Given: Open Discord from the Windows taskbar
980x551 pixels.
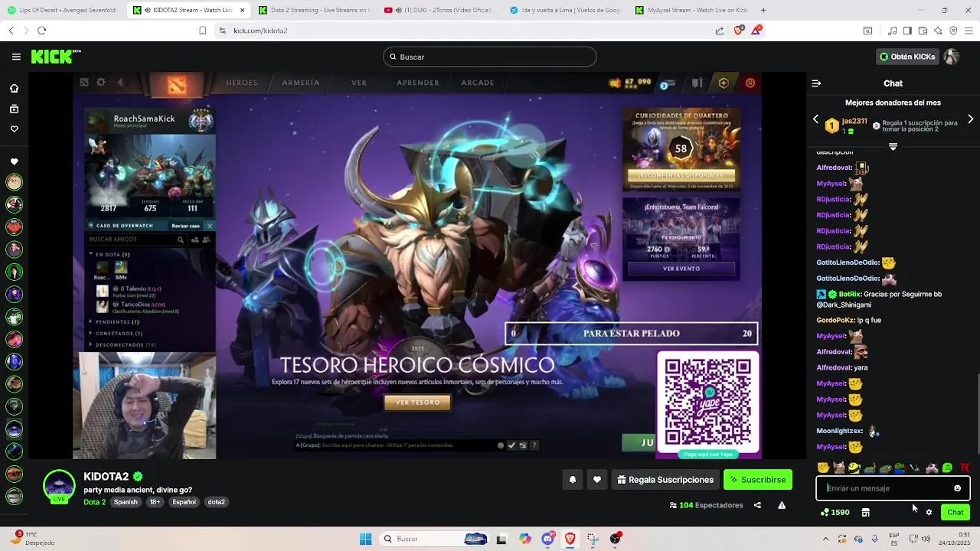Looking at the screenshot, I should click(x=547, y=539).
